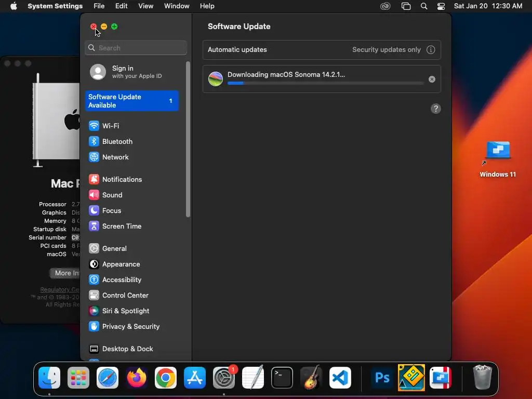This screenshot has height=399, width=532.
Task: Launch Terminal from the Dock
Action: pos(282,378)
